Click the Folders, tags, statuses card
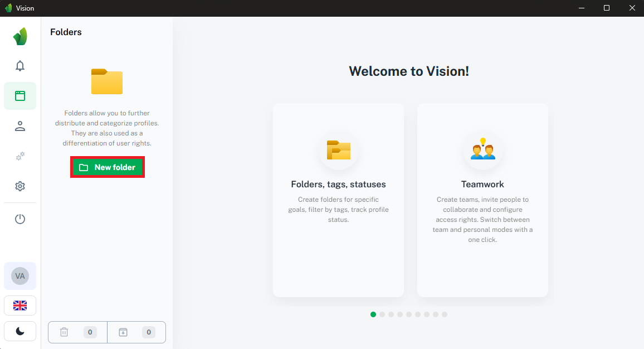644x349 pixels. [x=338, y=200]
